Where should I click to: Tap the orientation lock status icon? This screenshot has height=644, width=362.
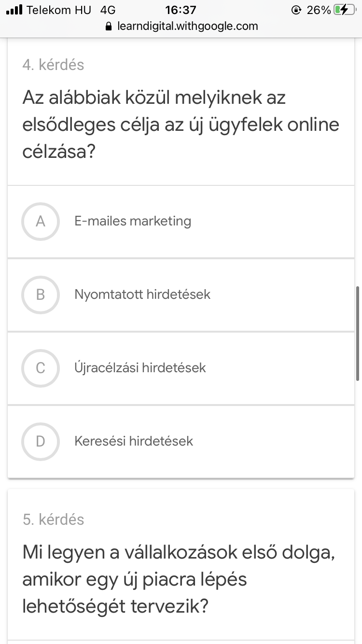pyautogui.click(x=296, y=10)
